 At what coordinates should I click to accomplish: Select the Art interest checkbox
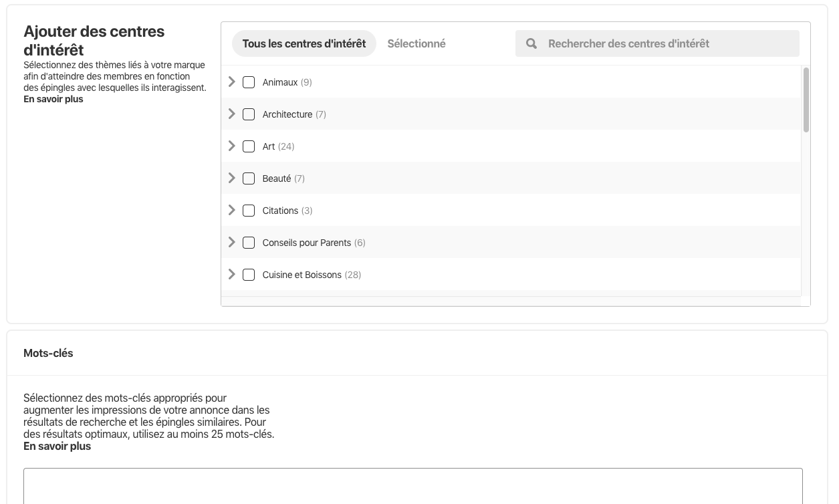tap(249, 146)
